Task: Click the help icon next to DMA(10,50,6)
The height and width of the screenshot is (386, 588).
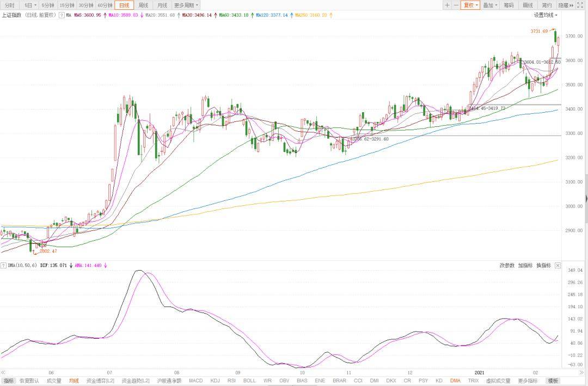Action: pyautogui.click(x=3, y=265)
